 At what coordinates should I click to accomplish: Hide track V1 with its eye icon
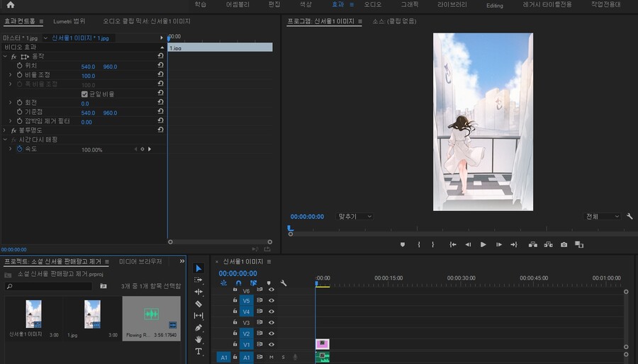(x=271, y=344)
